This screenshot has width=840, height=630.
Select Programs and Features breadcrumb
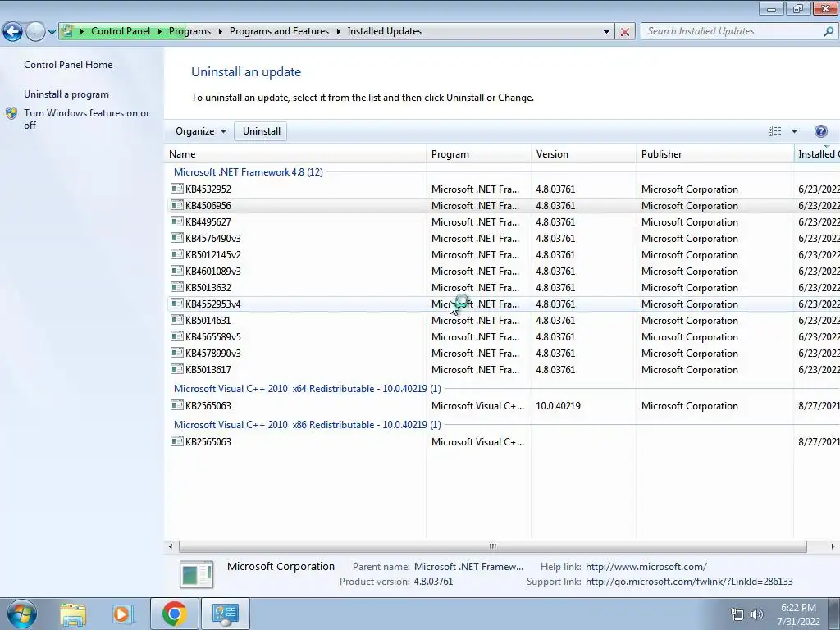(279, 31)
